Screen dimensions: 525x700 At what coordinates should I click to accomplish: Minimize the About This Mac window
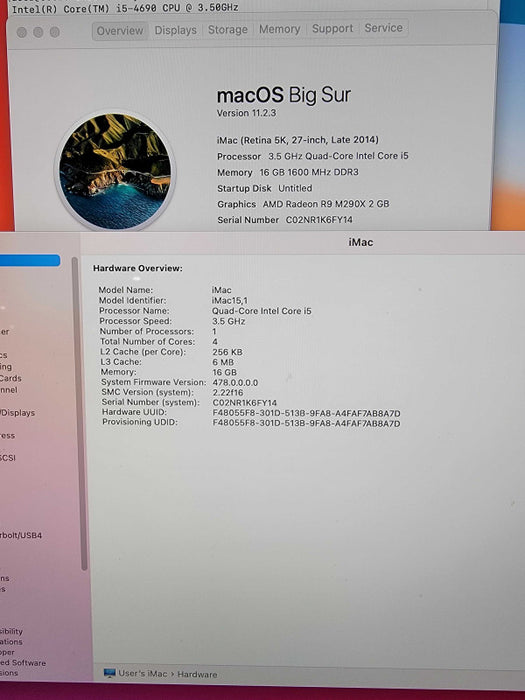38,32
